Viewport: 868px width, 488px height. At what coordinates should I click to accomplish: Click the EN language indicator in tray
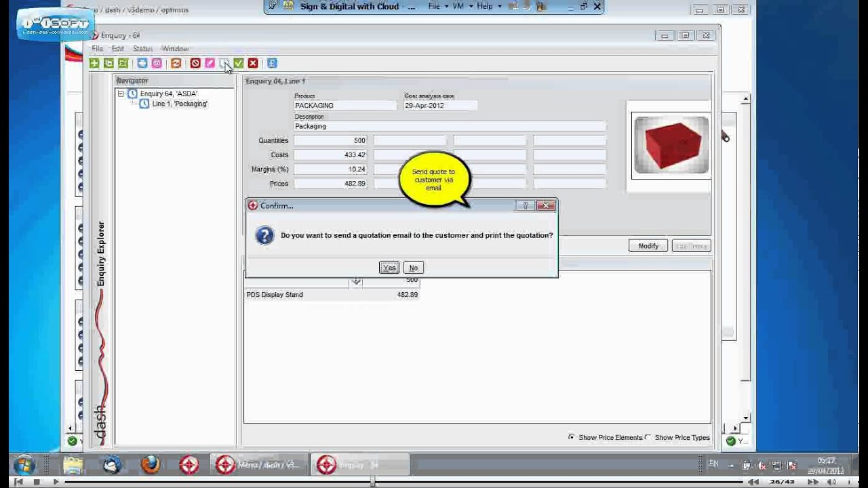point(713,464)
